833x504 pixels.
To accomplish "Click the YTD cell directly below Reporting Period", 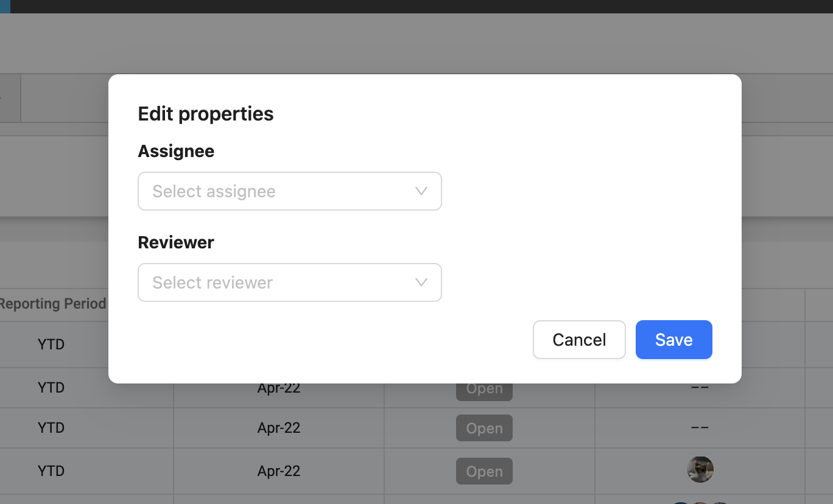I will (x=51, y=345).
